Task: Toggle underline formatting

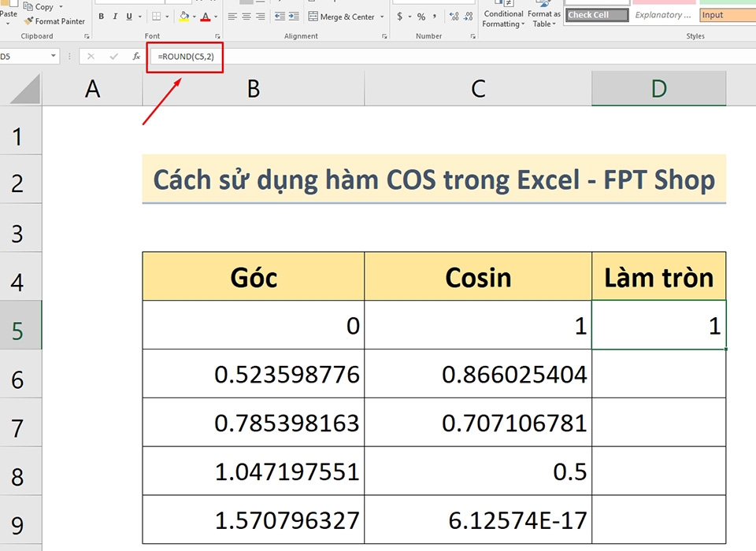Action: click(129, 16)
